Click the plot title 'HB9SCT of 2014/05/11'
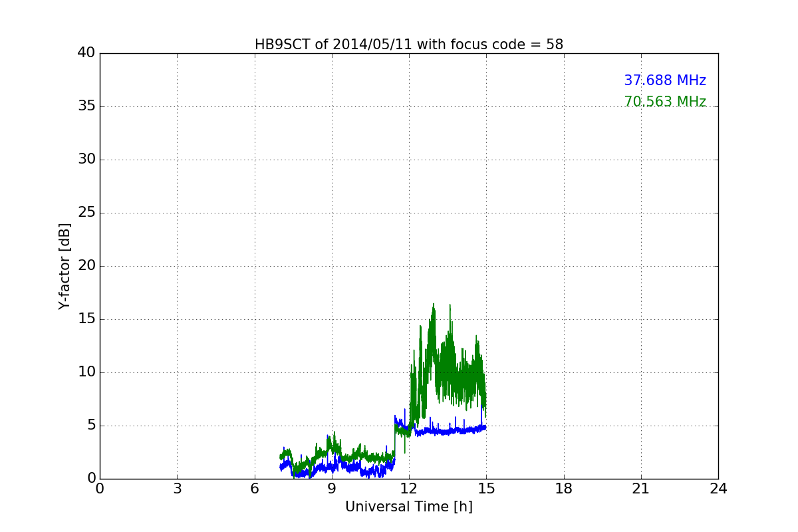The image size is (798, 532). [x=409, y=45]
